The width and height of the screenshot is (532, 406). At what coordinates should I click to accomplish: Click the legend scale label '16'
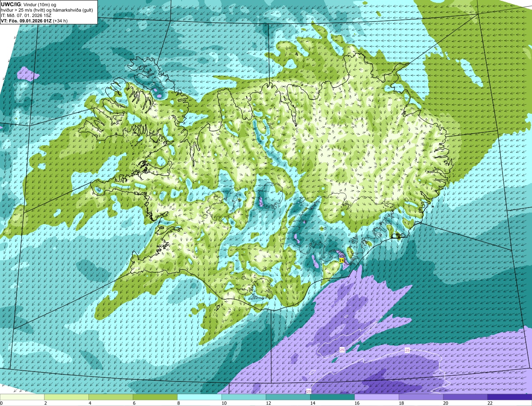point(357,403)
